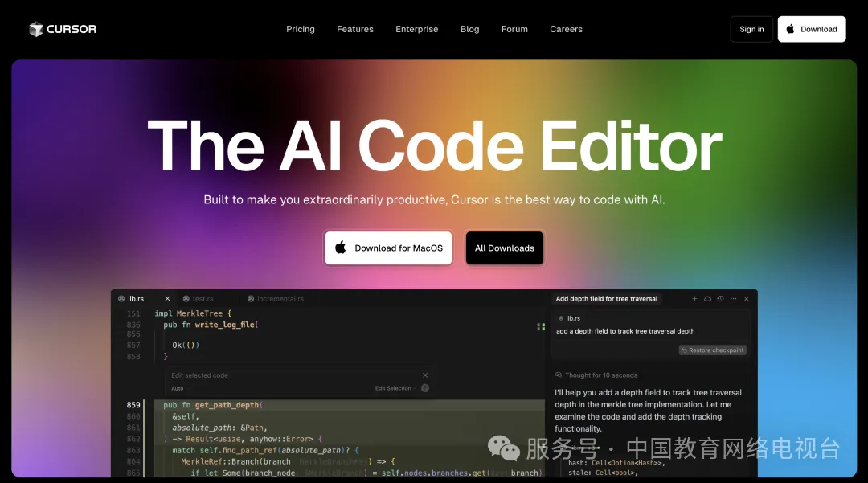
Task: Click the Download for MacOS button
Action: click(x=388, y=248)
